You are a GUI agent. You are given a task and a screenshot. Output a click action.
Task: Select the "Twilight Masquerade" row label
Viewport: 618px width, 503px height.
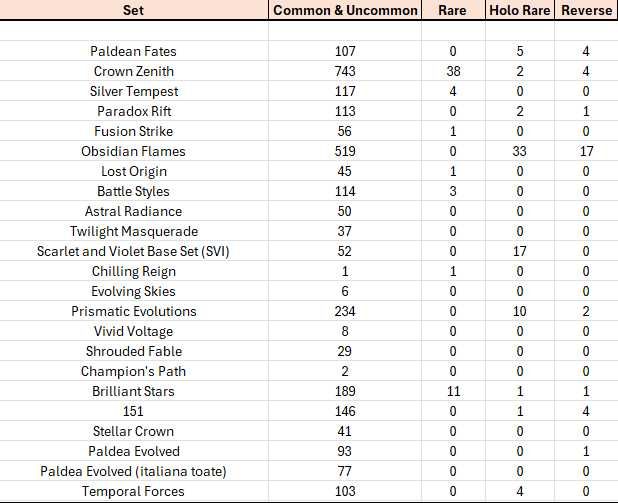(x=133, y=231)
